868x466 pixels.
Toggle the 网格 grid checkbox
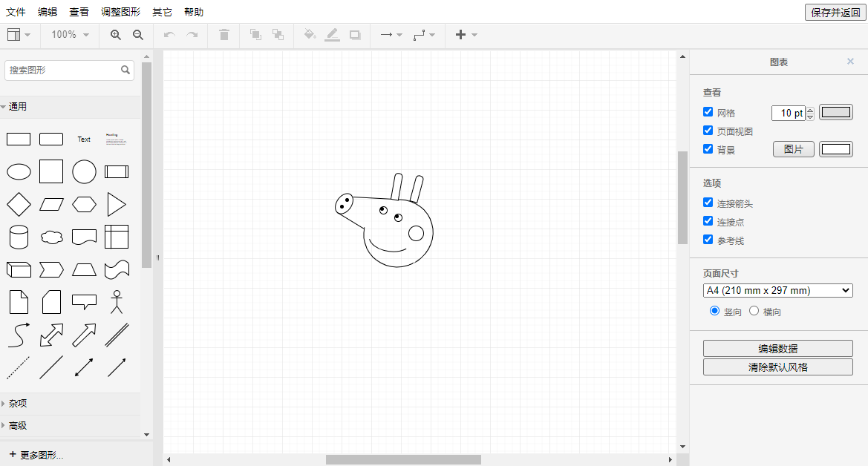[708, 112]
